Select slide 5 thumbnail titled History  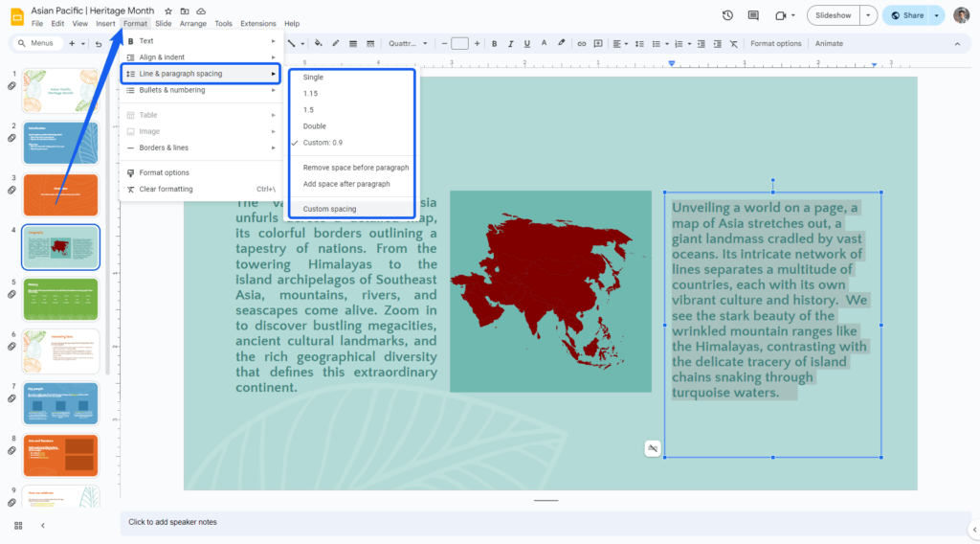60,299
